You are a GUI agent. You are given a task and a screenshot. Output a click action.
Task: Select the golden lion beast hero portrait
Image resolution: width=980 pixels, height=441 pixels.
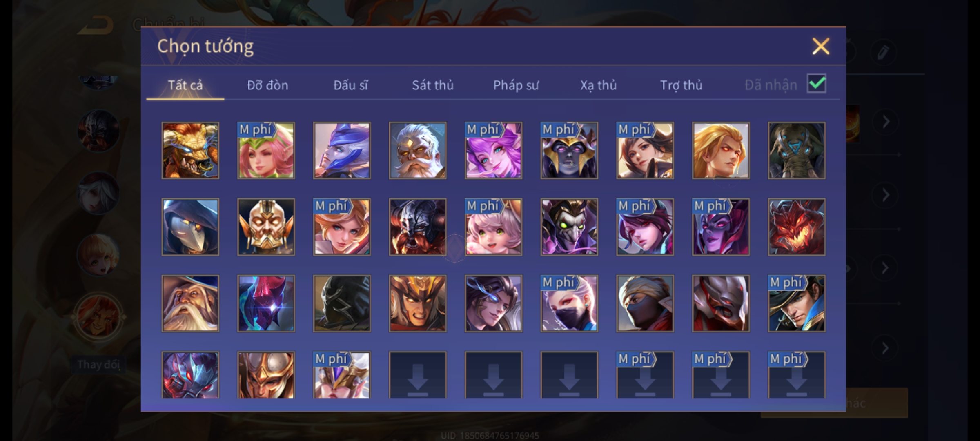tap(190, 150)
